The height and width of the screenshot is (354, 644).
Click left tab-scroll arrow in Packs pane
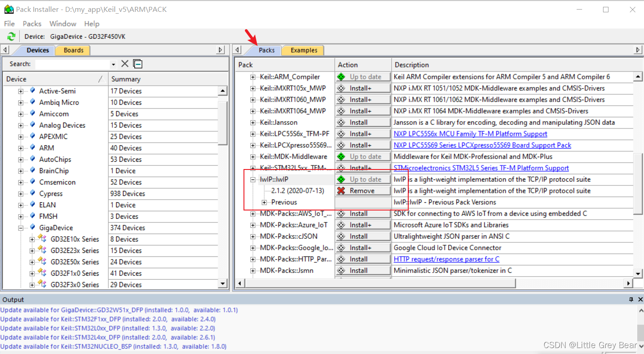click(237, 50)
